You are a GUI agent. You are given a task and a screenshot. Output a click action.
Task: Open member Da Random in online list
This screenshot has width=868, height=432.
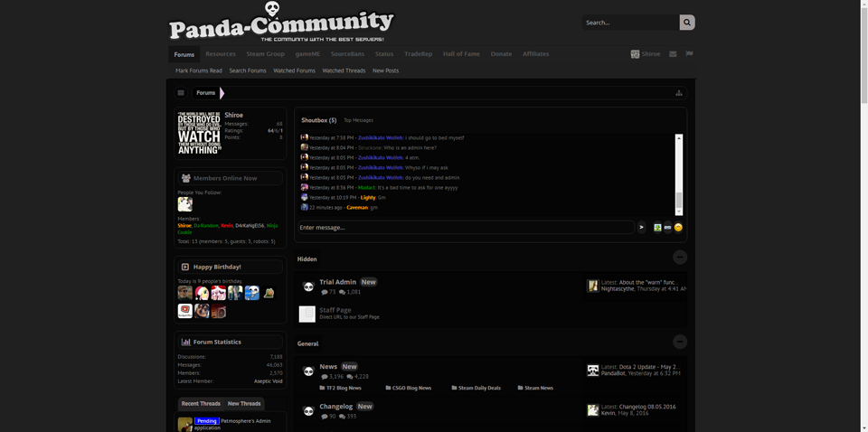(x=206, y=226)
